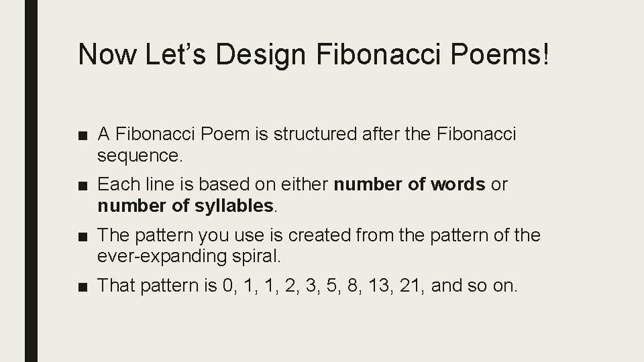Click the bullet marker before 'The pattern you use'
The height and width of the screenshot is (362, 644).
pos(83,237)
